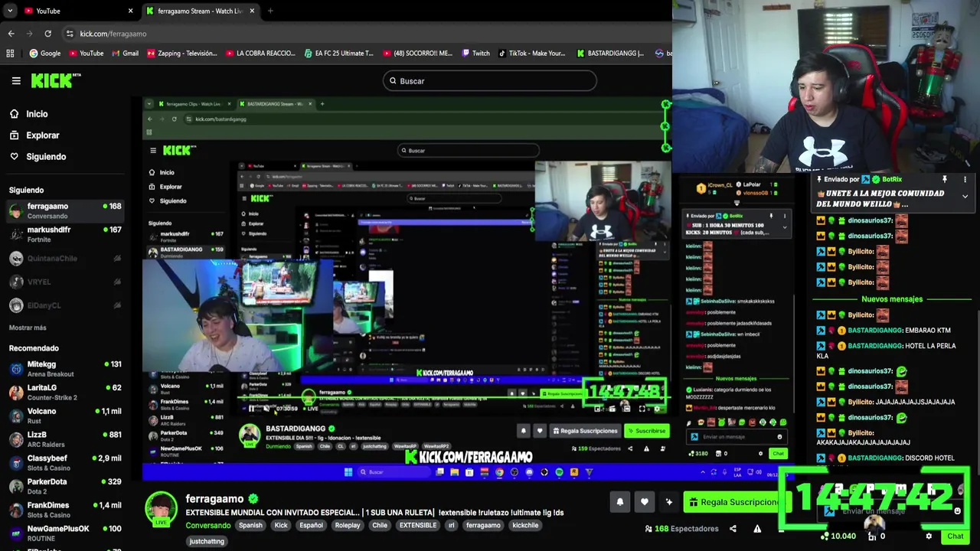Click the live stream video player
Screen dimensions: 980x551
pos(406,289)
